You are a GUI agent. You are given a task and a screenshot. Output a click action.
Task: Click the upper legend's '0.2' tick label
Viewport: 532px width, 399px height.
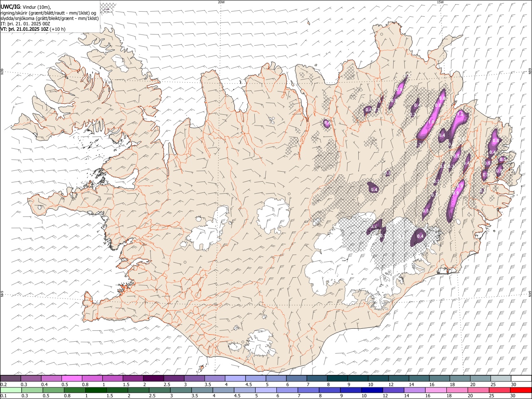(x=3, y=384)
